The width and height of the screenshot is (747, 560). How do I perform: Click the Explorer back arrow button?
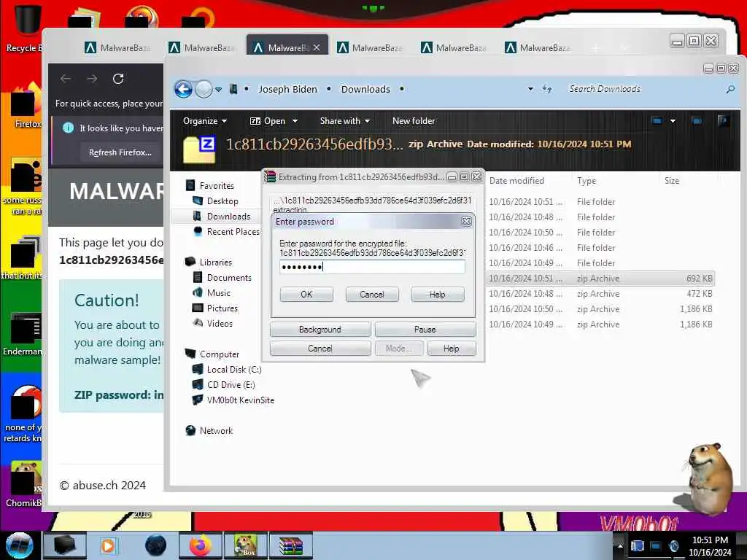point(183,89)
